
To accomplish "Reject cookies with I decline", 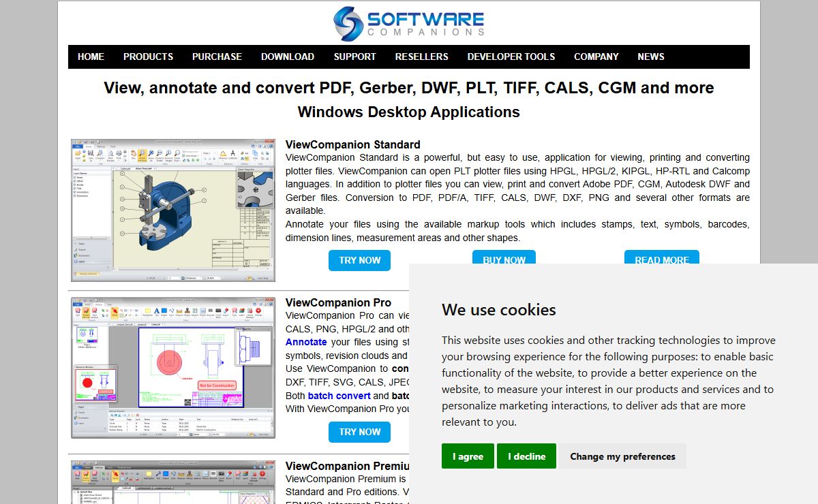I will (x=526, y=456).
